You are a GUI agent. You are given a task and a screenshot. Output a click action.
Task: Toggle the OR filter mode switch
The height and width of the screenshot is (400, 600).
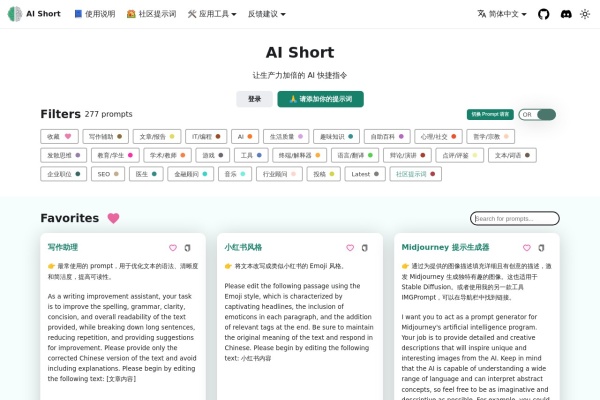pos(537,114)
